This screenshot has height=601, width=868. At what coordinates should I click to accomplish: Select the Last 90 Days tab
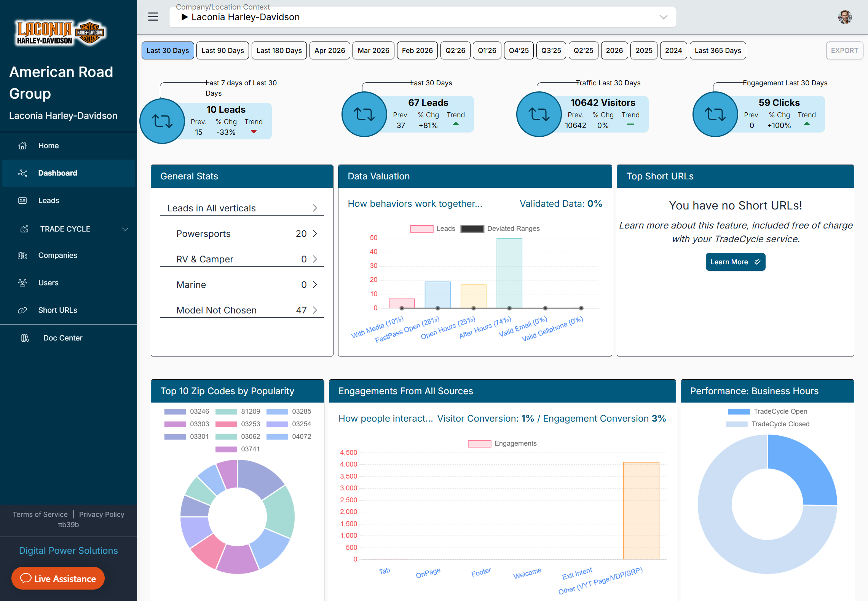tap(223, 50)
